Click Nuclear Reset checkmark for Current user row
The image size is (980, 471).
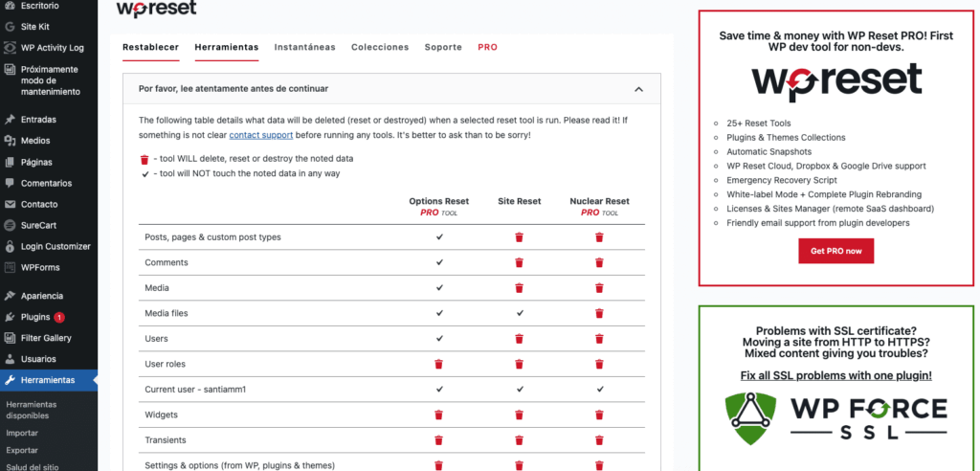pos(600,389)
